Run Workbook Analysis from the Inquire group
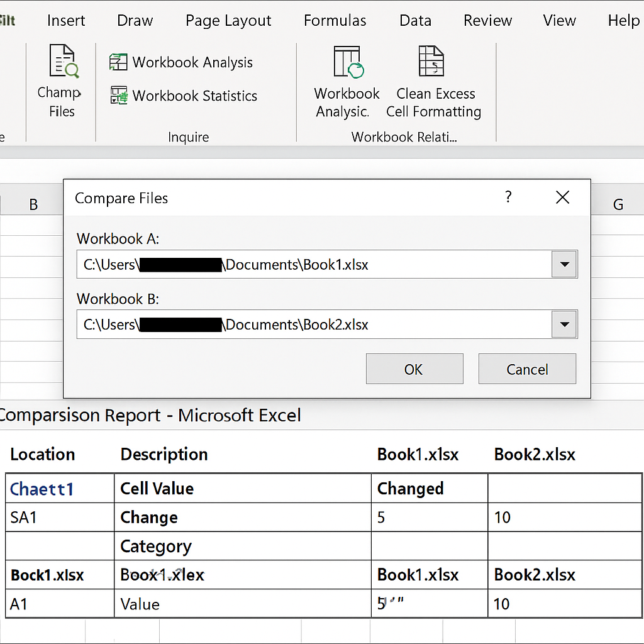Image resolution: width=644 pixels, height=644 pixels. click(x=181, y=62)
